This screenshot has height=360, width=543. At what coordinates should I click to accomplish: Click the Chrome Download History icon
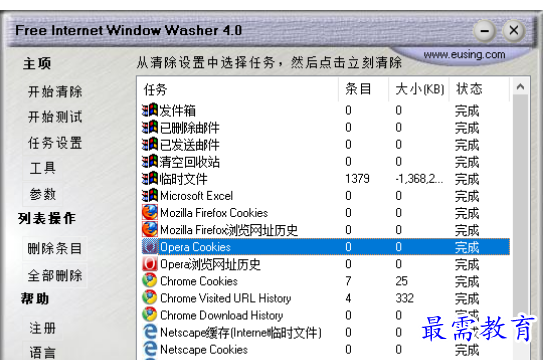tap(150, 315)
